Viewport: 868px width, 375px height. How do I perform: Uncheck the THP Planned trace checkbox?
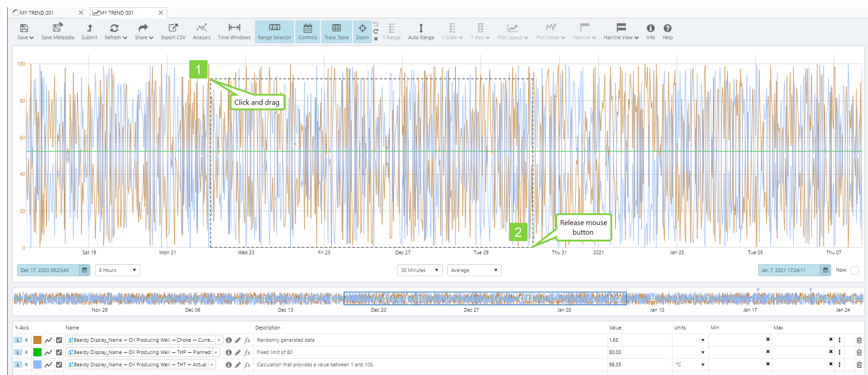click(x=59, y=352)
